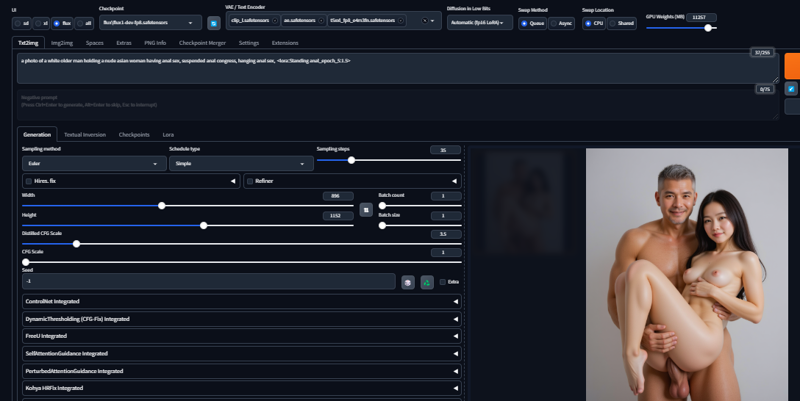Expand the FreeU Integrated section
Viewport: 800px width, 401px height.
tap(240, 336)
